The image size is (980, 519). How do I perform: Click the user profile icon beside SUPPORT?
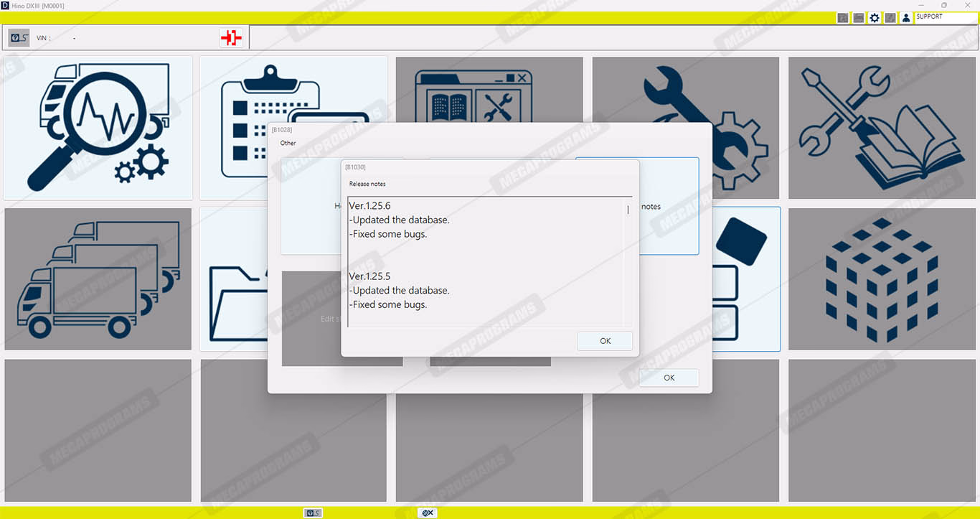906,18
